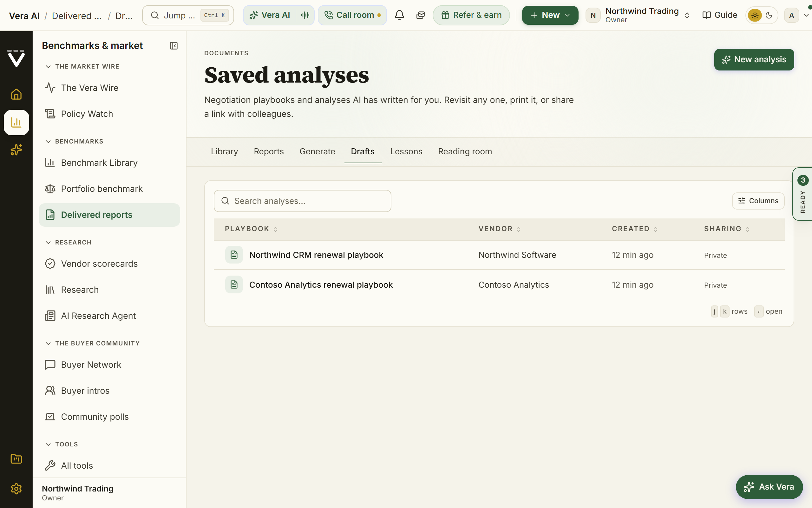Screen dimensions: 812x508
Task: Select Delivered reports
Action: point(109,215)
